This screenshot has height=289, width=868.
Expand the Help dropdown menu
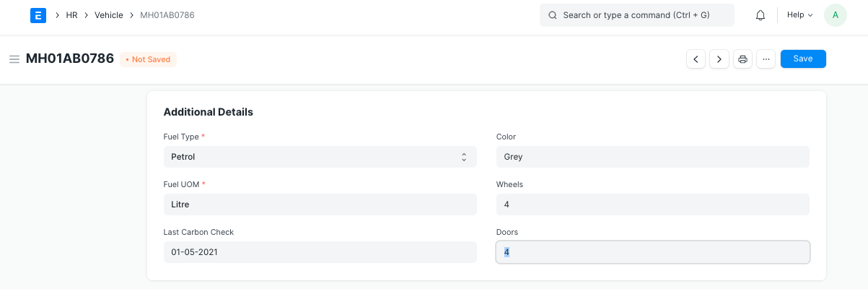click(x=799, y=15)
